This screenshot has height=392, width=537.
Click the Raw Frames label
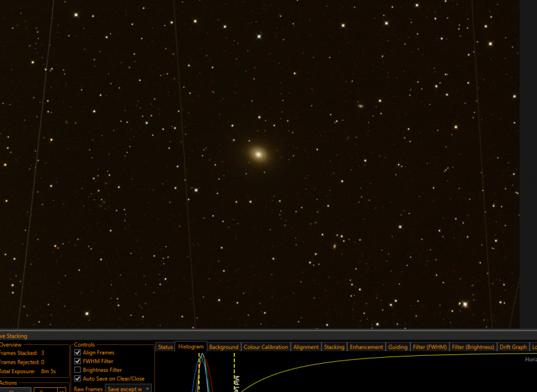(88, 389)
